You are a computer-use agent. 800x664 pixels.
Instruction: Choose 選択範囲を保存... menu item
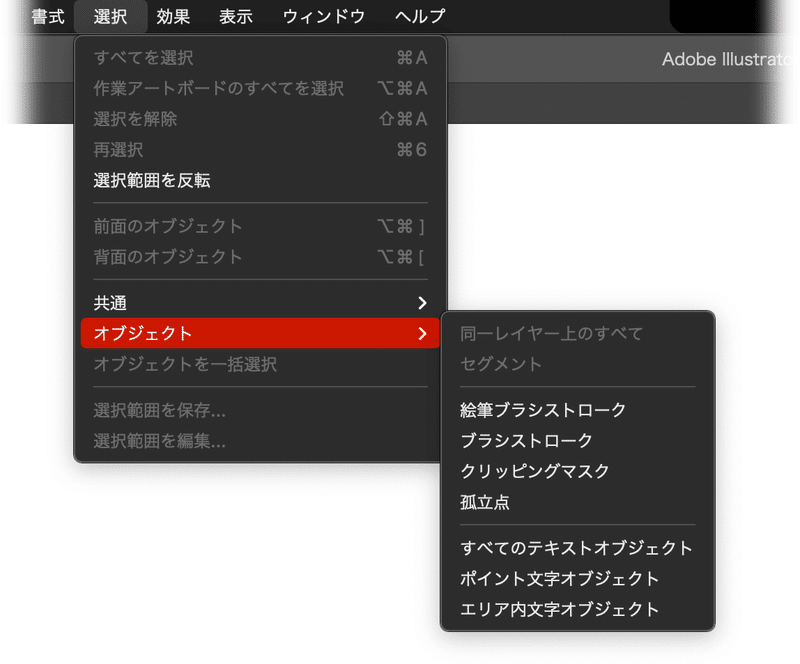point(260,410)
